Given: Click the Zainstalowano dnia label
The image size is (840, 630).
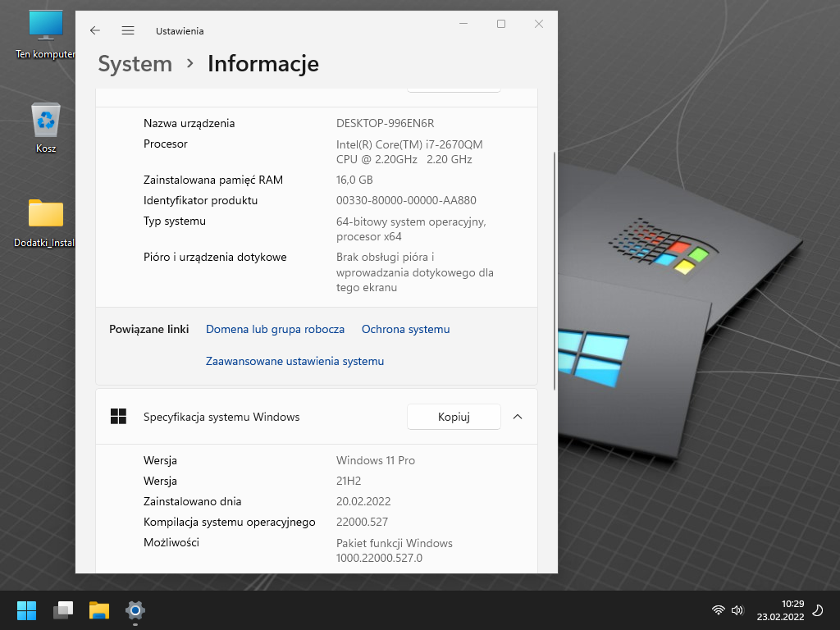Looking at the screenshot, I should pos(192,501).
